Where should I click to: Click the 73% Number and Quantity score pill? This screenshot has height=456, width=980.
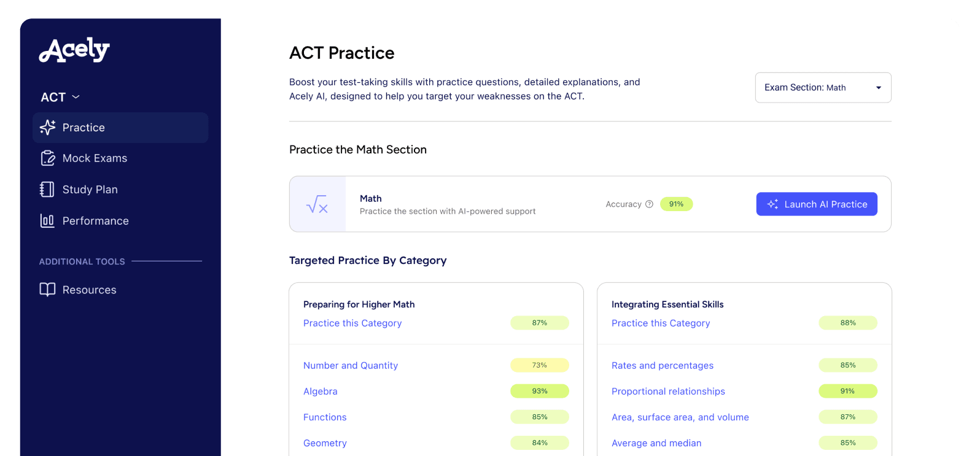539,365
